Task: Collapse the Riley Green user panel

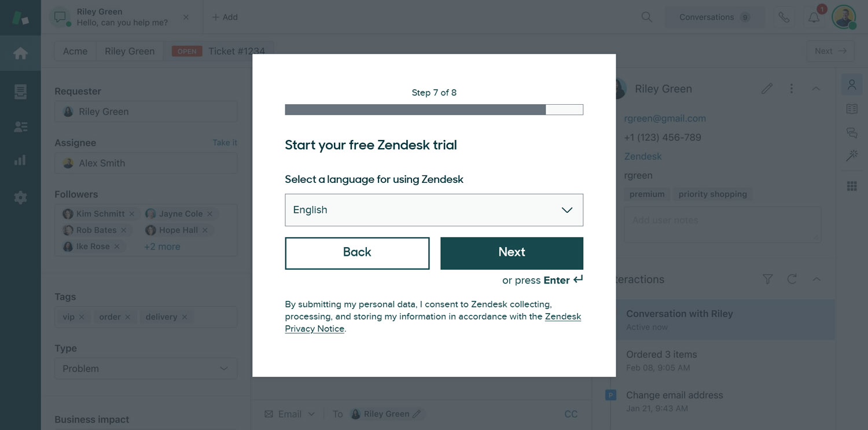Action: [x=816, y=89]
